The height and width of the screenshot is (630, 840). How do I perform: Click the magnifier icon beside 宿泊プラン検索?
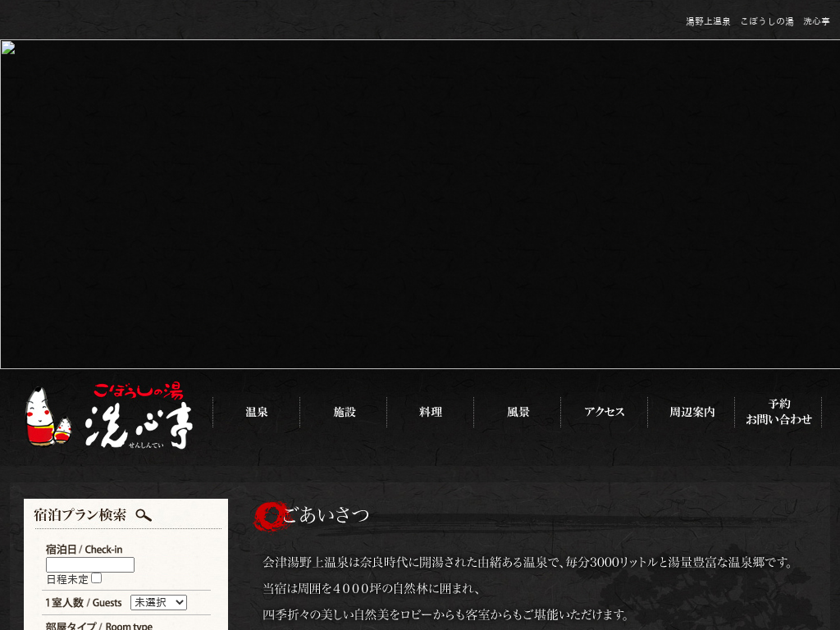click(144, 515)
